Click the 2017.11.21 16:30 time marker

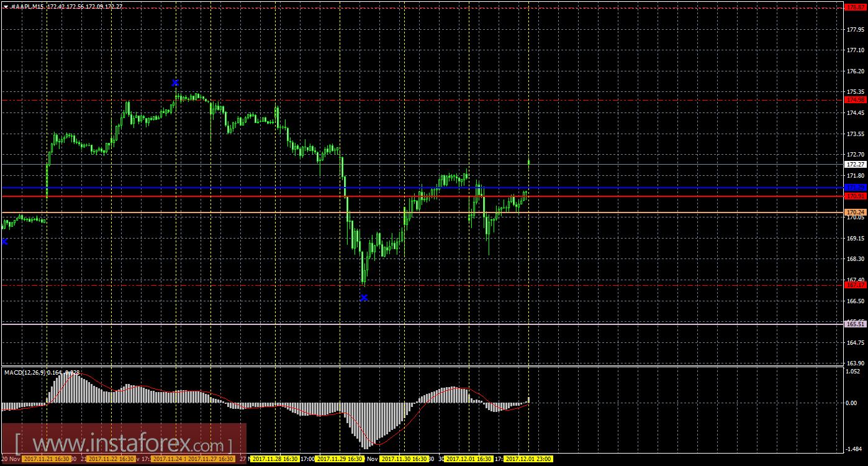pos(47,459)
